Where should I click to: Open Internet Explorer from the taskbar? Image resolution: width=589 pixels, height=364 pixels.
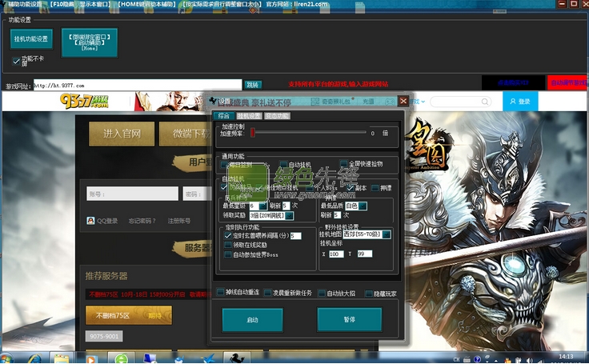[34, 358]
